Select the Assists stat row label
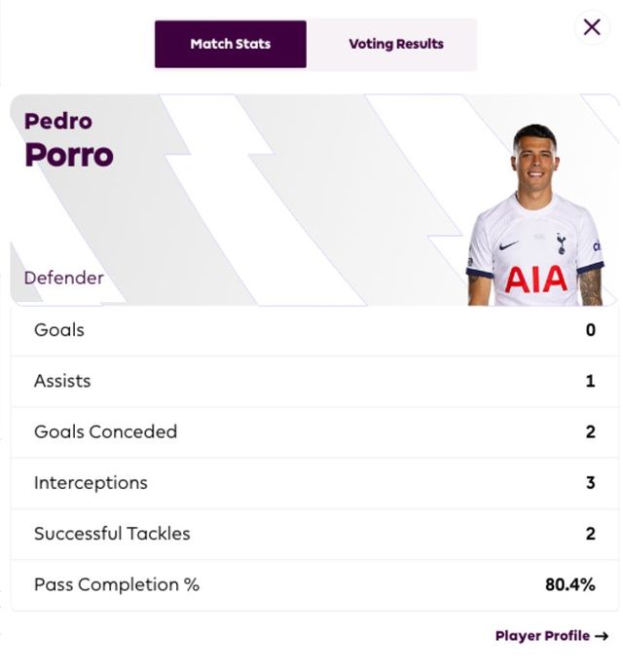Image resolution: width=623 pixels, height=672 pixels. [x=62, y=381]
